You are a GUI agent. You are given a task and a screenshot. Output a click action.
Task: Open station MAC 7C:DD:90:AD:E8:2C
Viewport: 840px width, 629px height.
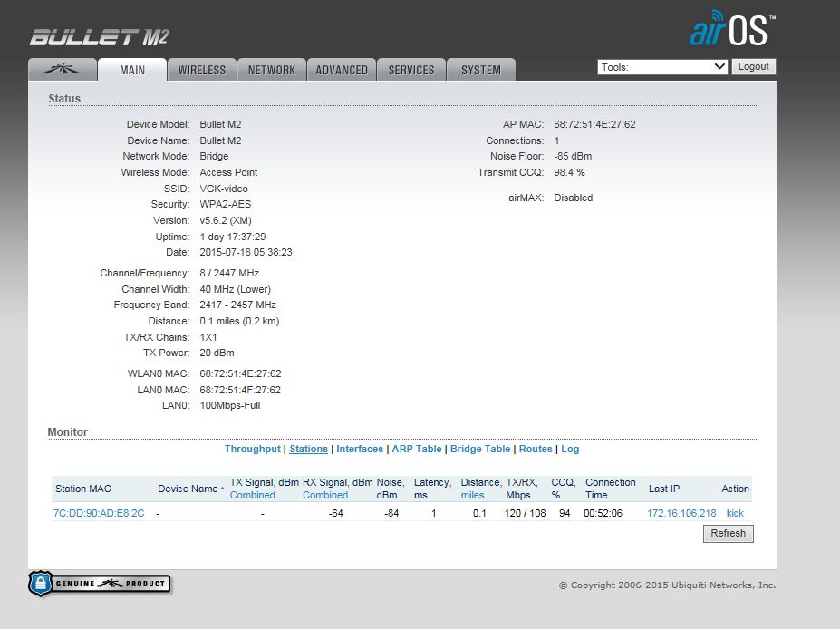pyautogui.click(x=99, y=513)
